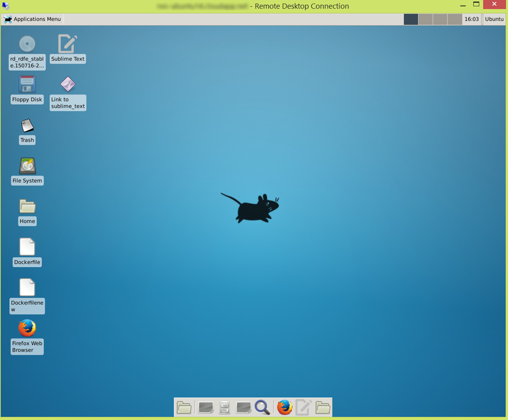
Task: Switch to the last workspace in switcher
Action: click(455, 19)
